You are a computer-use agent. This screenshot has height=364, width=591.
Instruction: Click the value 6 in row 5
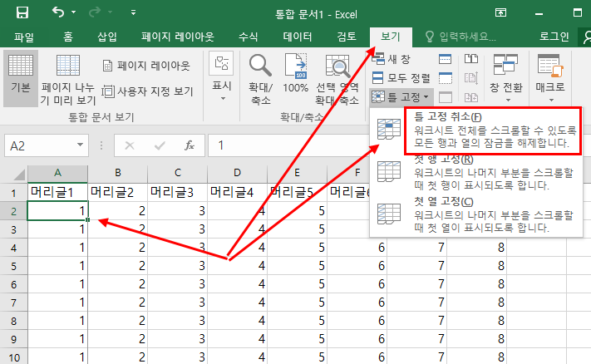click(381, 266)
